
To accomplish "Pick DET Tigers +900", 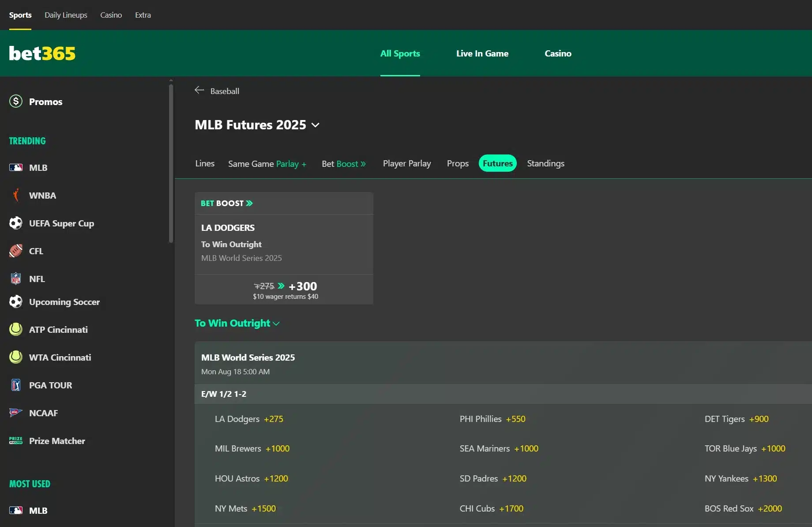I will pyautogui.click(x=737, y=419).
